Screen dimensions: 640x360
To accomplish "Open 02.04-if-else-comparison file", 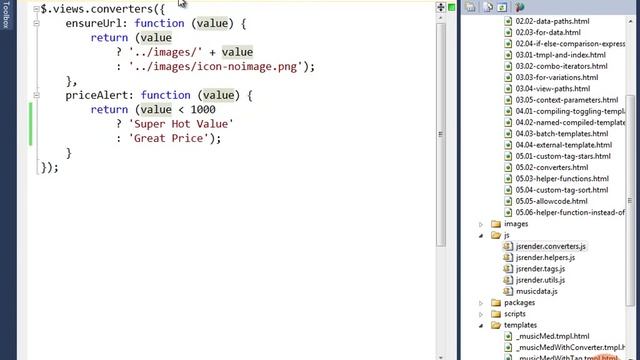I will 570,44.
